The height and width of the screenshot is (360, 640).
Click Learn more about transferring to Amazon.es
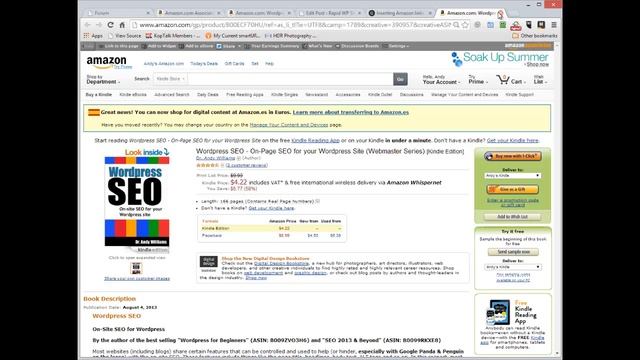click(351, 112)
